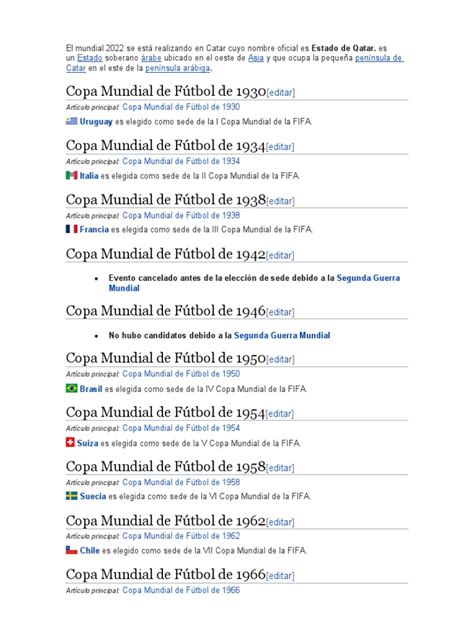Open main article Copa Mundial de Fútbol de 1966
This screenshot has height=632, width=474.
point(181,590)
